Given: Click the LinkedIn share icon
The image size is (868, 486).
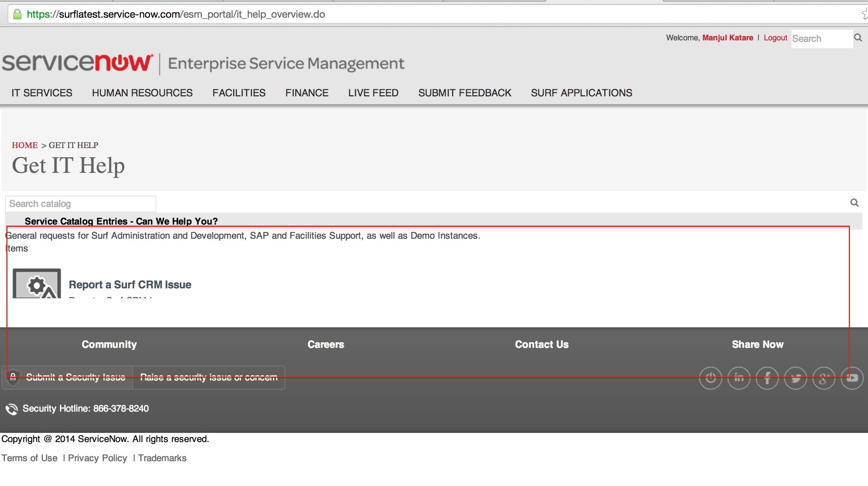Looking at the screenshot, I should [x=739, y=378].
